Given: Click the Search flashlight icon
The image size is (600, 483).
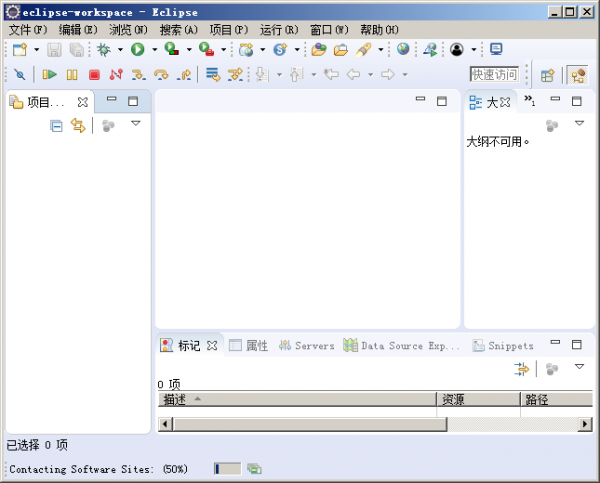Looking at the screenshot, I should (x=363, y=49).
